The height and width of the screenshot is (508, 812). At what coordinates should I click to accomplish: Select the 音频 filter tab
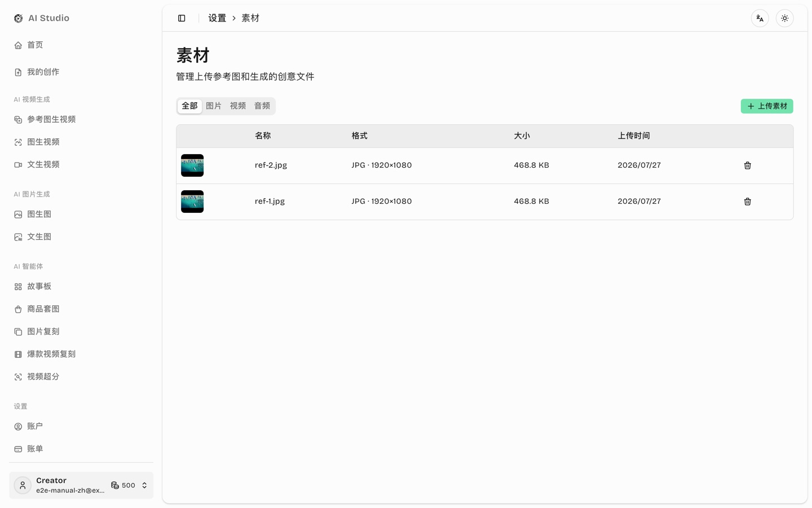click(262, 106)
